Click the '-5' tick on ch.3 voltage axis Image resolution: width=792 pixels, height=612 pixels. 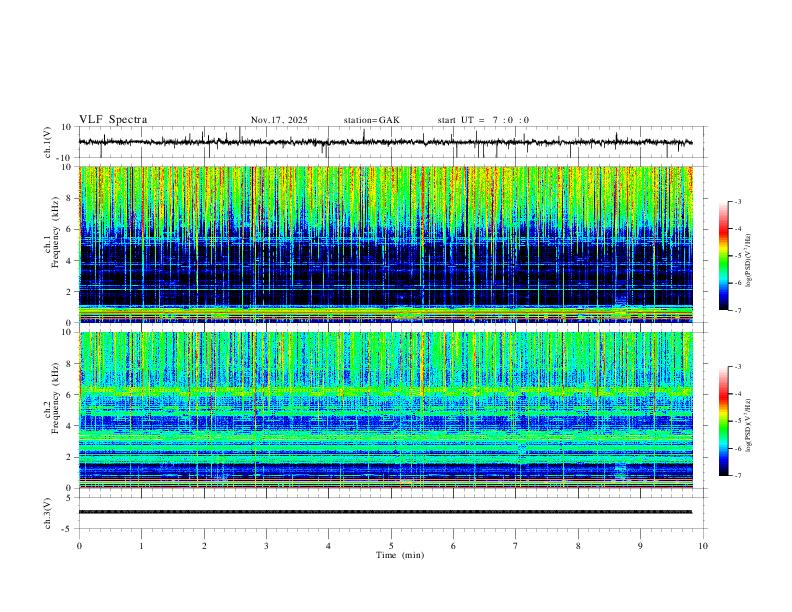pyautogui.click(x=68, y=529)
